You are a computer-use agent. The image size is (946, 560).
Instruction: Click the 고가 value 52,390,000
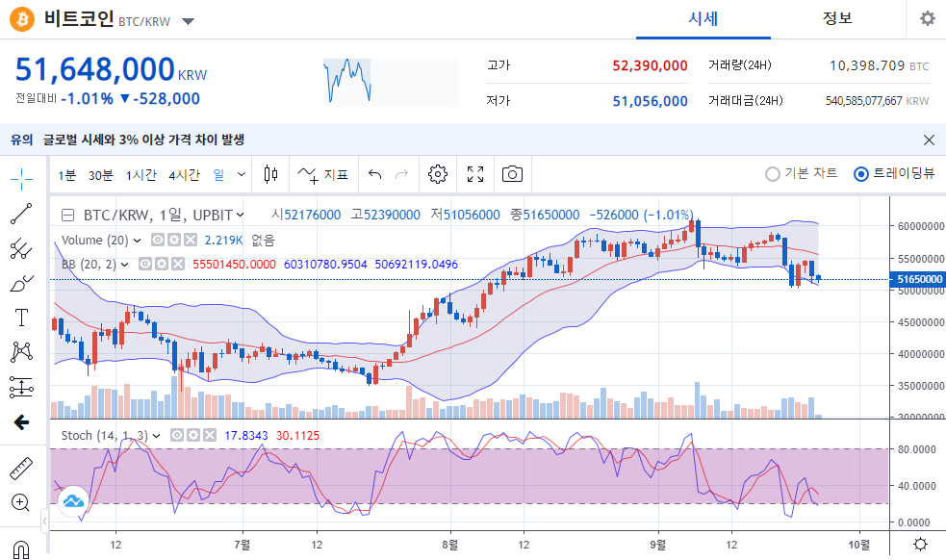coord(650,65)
